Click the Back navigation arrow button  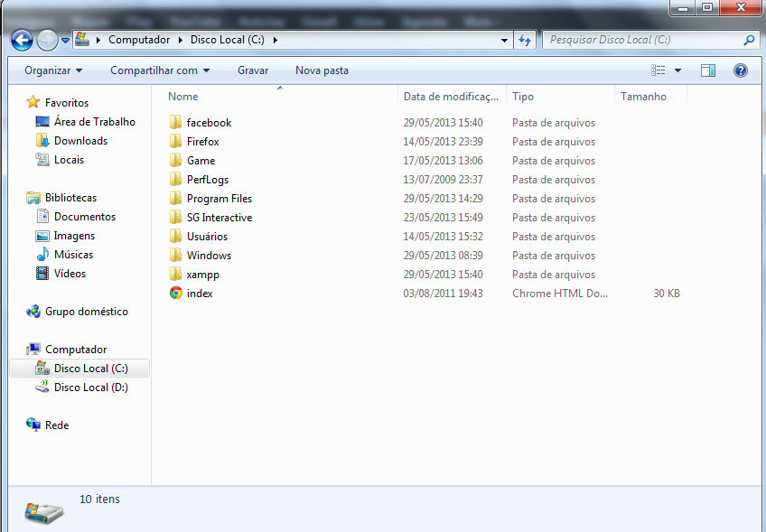coord(22,40)
